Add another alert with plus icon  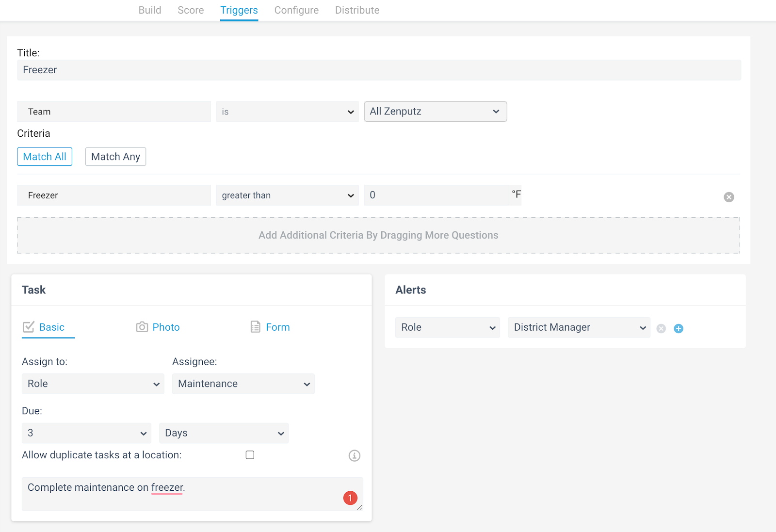679,328
